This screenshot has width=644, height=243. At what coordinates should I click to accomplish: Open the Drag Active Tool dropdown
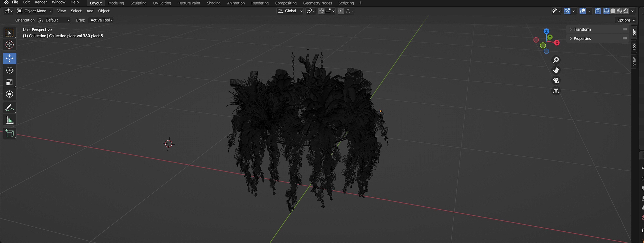tap(101, 20)
